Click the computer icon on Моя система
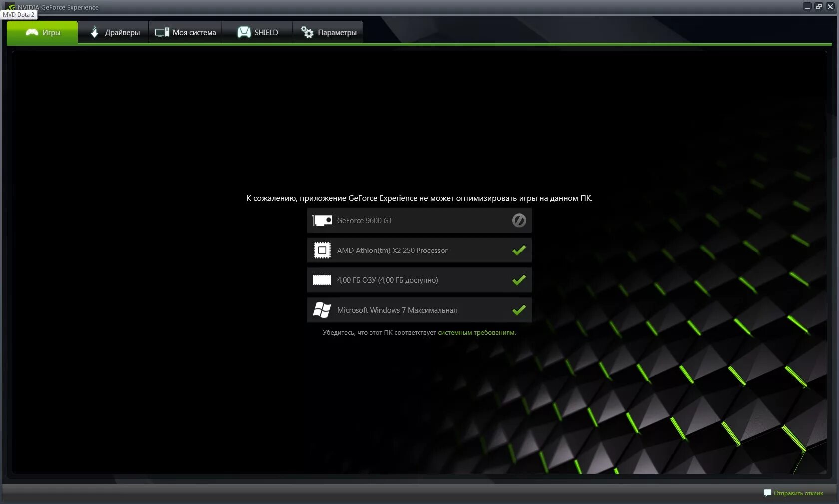This screenshot has height=504, width=839. click(162, 32)
